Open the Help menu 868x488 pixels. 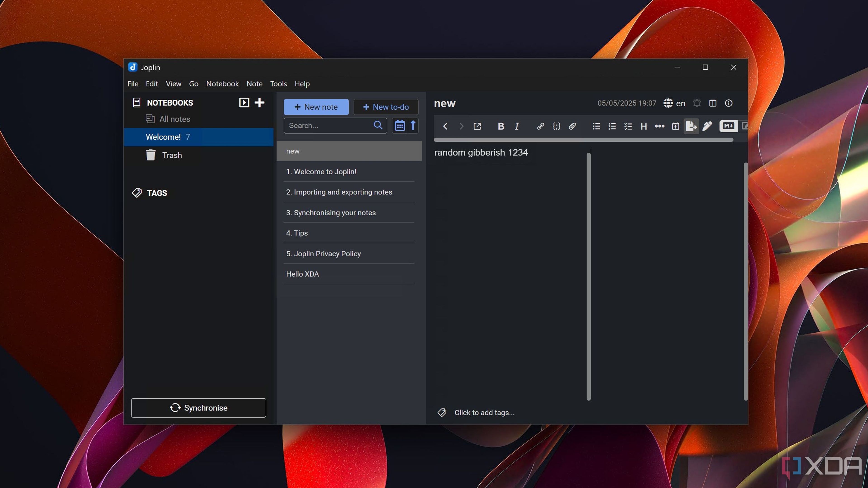coord(302,84)
